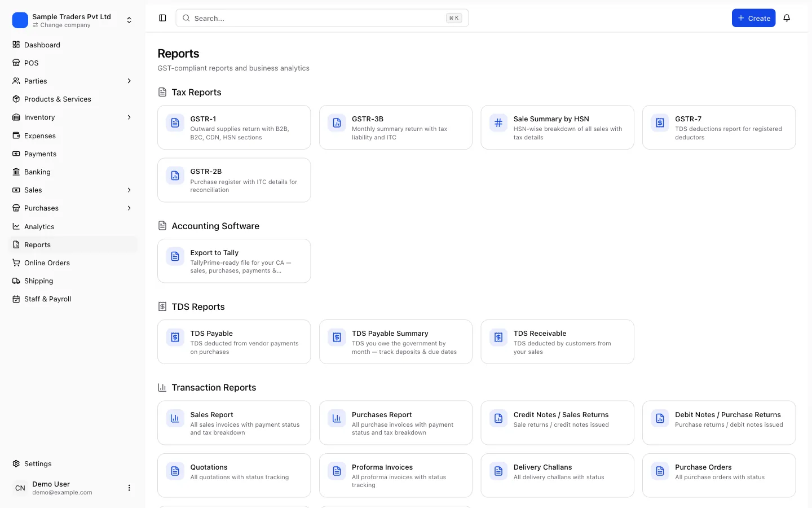The width and height of the screenshot is (812, 508).
Task: Open the notifications bell
Action: click(x=787, y=18)
